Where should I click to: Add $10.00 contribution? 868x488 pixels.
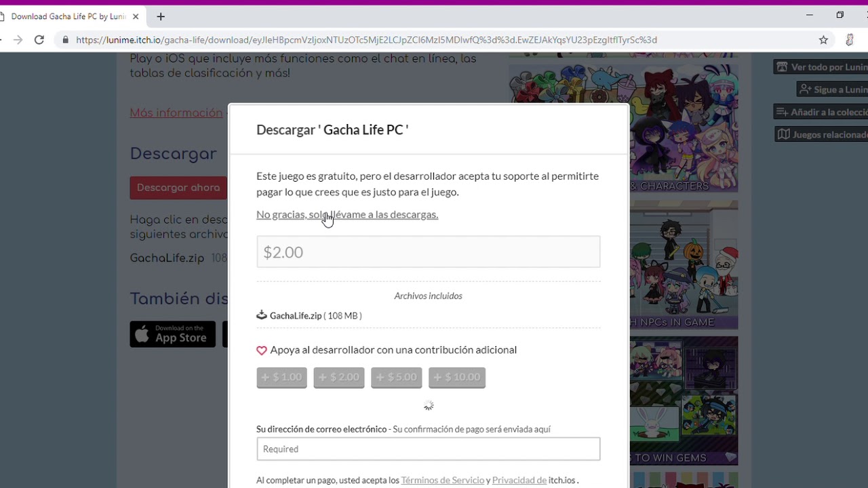[457, 378]
